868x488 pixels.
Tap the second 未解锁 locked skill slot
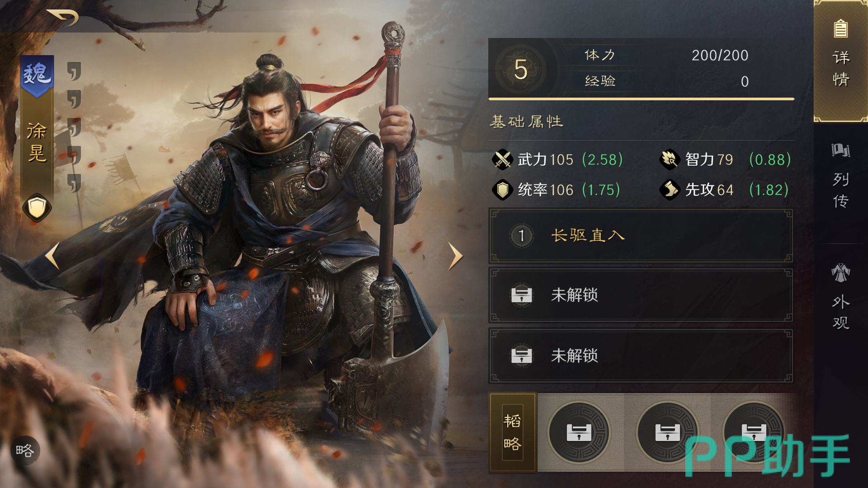(641, 356)
